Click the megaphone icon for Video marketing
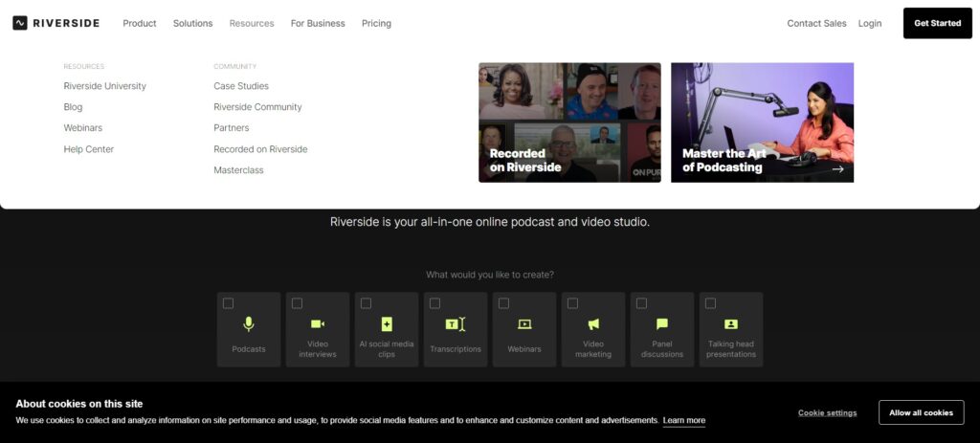The width and height of the screenshot is (980, 443). (593, 323)
